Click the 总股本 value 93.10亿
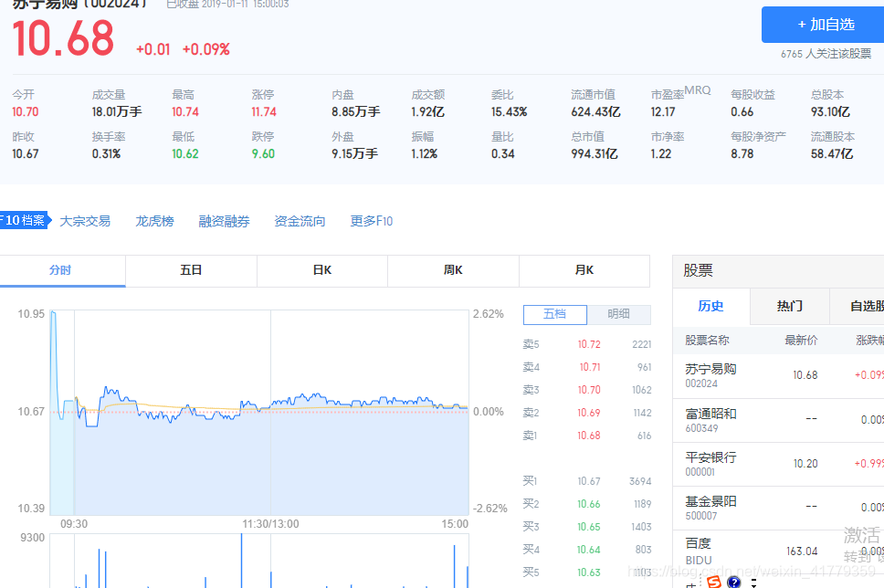 tap(830, 112)
